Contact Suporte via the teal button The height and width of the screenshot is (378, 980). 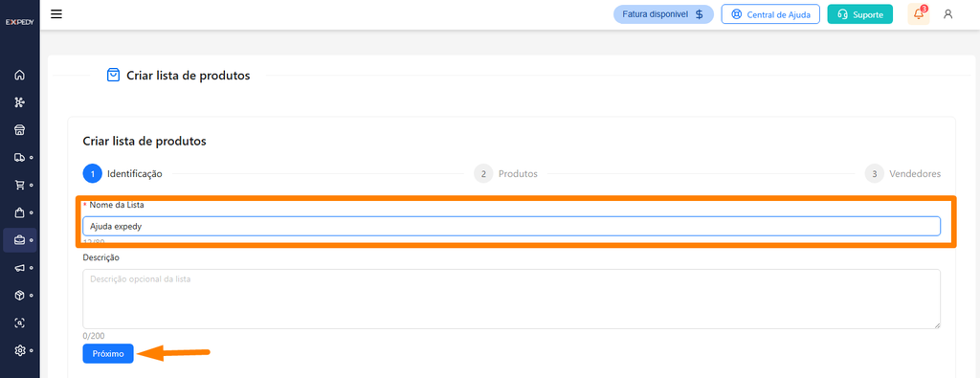point(860,13)
